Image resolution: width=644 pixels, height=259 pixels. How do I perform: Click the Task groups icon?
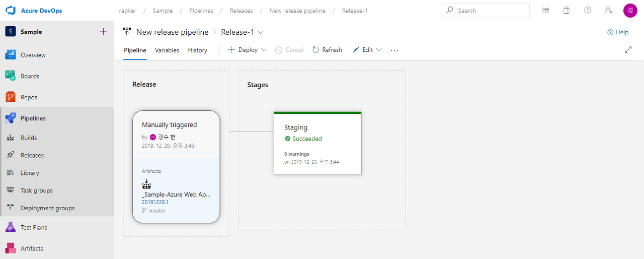click(11, 190)
